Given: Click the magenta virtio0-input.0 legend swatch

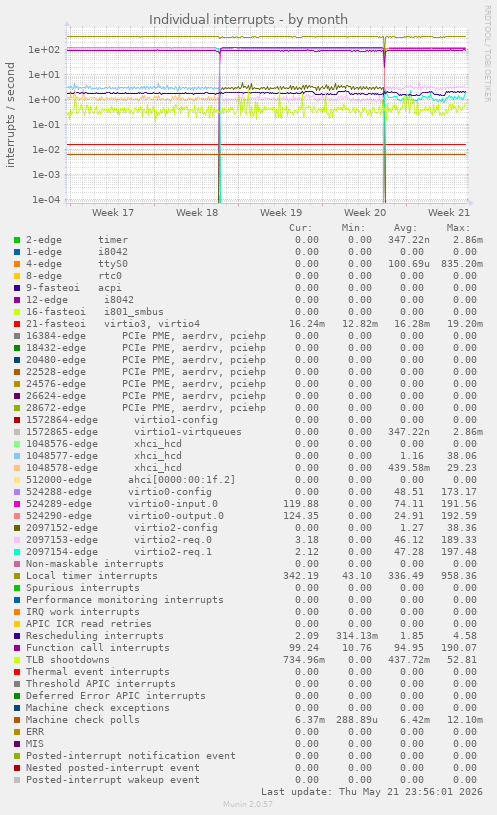Looking at the screenshot, I should pyautogui.click(x=17, y=504).
